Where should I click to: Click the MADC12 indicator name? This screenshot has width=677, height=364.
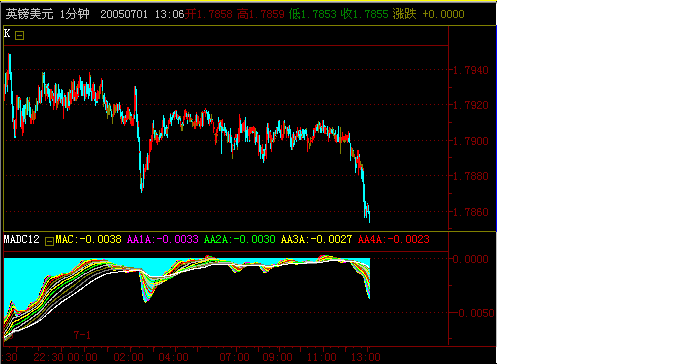click(x=22, y=239)
